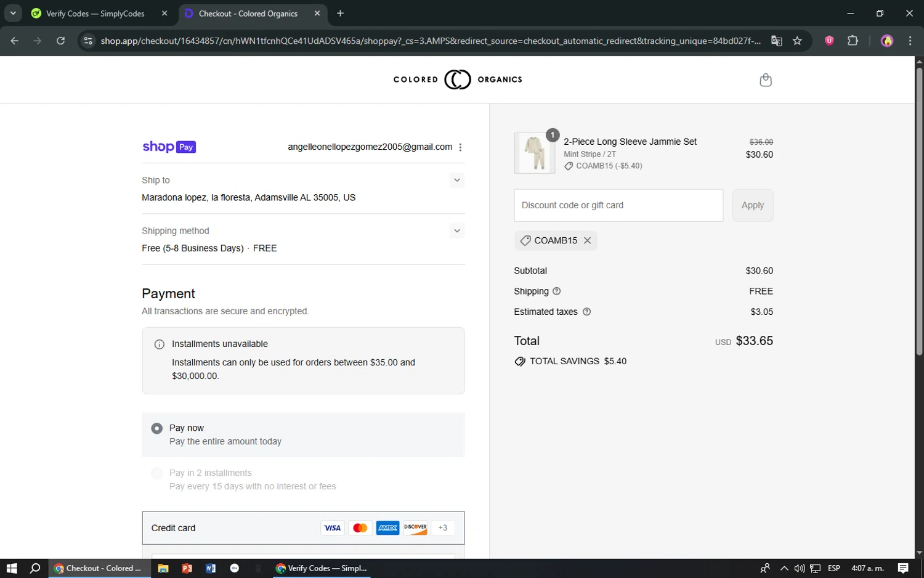
Task: Expand the Ship to section
Action: (x=457, y=180)
